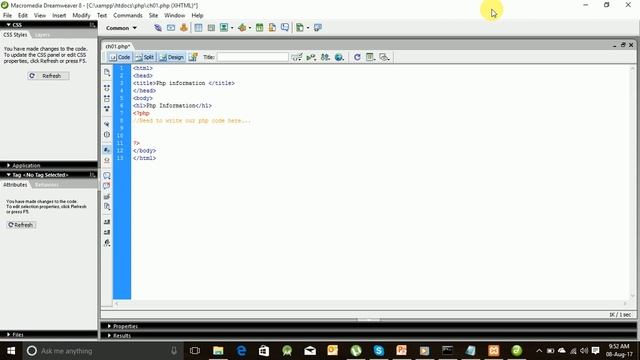Viewport: 640px width, 360px height.
Task: Click Open Documents icon in coding toolbar
Action: 107,73
